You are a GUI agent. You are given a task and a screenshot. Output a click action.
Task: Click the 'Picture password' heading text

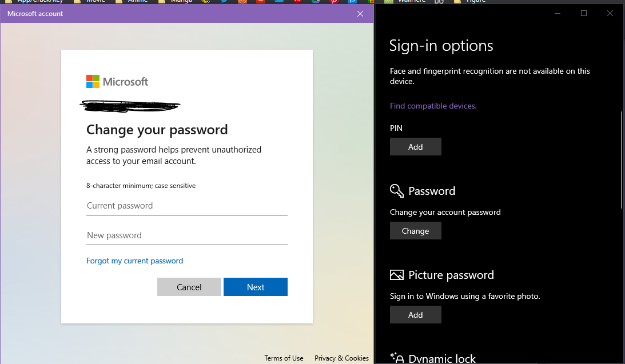pyautogui.click(x=451, y=275)
